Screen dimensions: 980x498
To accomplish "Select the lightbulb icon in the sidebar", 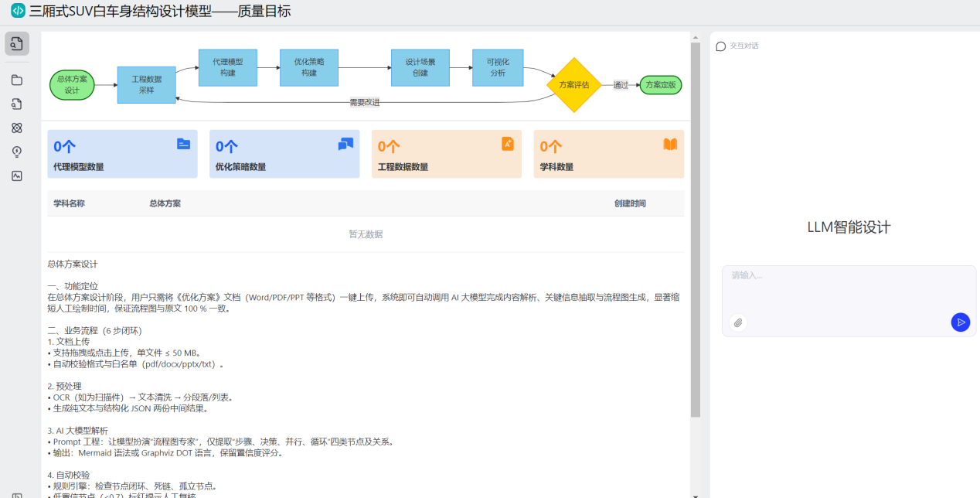I will click(17, 152).
